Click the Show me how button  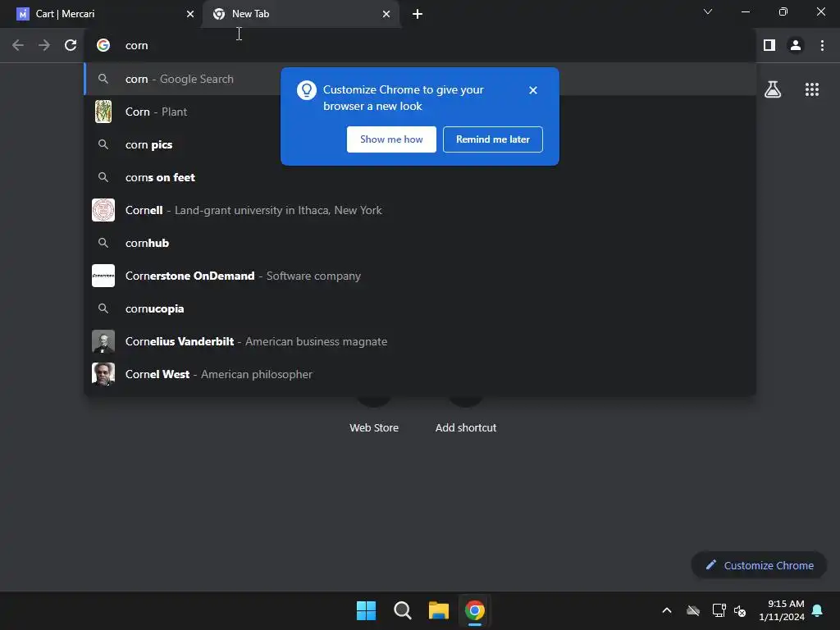coord(391,139)
